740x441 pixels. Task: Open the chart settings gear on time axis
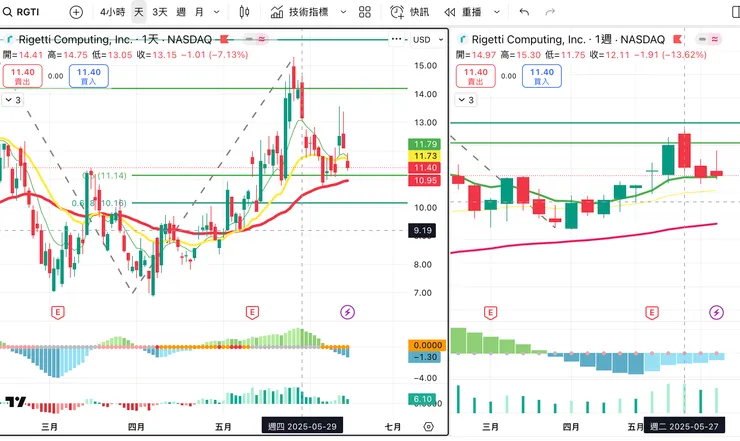(429, 427)
